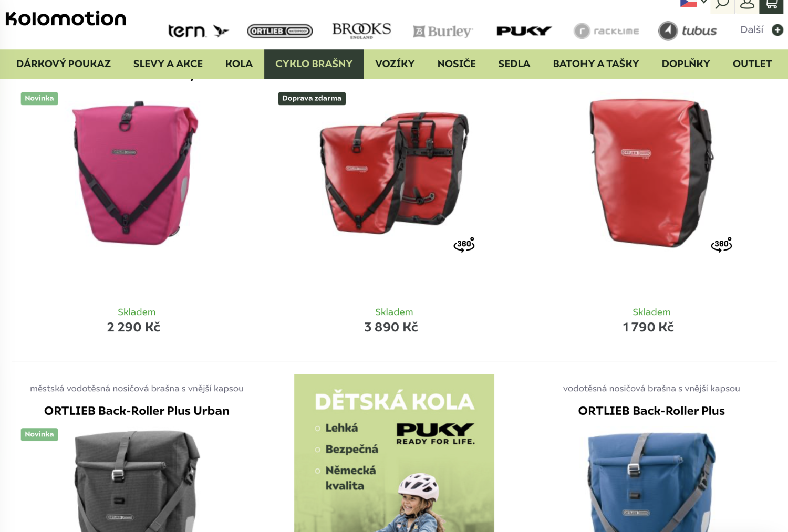Open the search magnifier icon

point(722,4)
